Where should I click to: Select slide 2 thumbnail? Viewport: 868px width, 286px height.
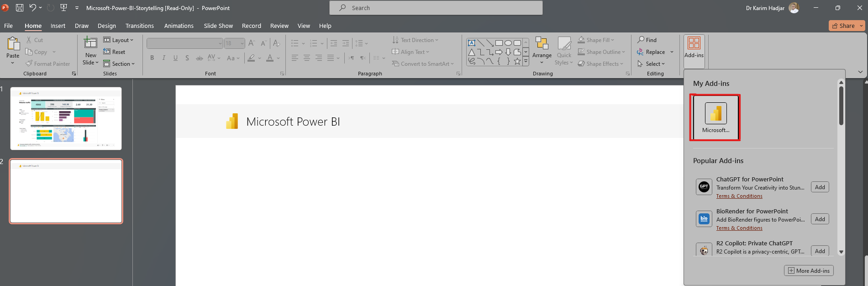pyautogui.click(x=66, y=191)
